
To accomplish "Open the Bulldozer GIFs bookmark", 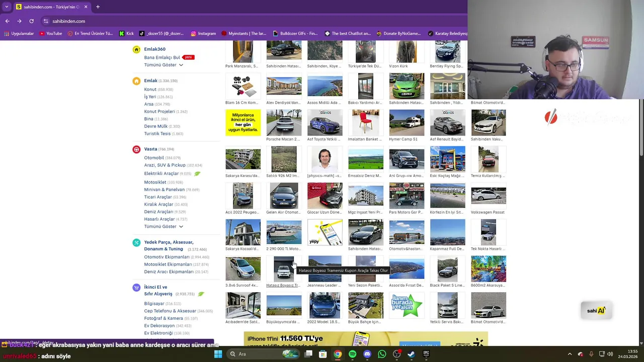I will coord(295,34).
